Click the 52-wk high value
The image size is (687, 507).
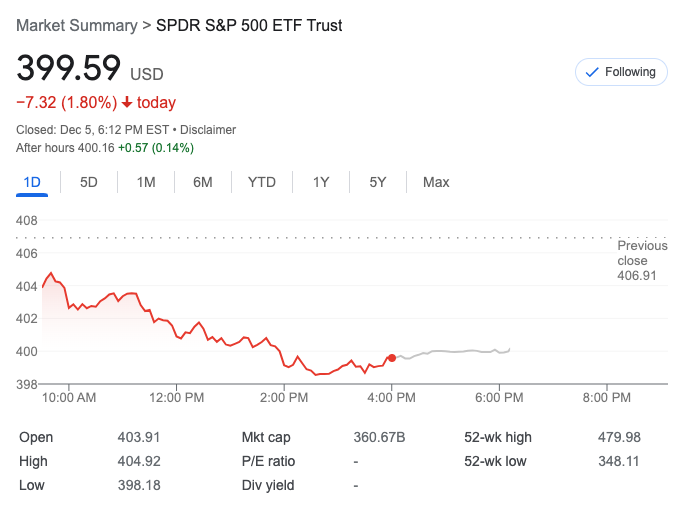click(617, 437)
